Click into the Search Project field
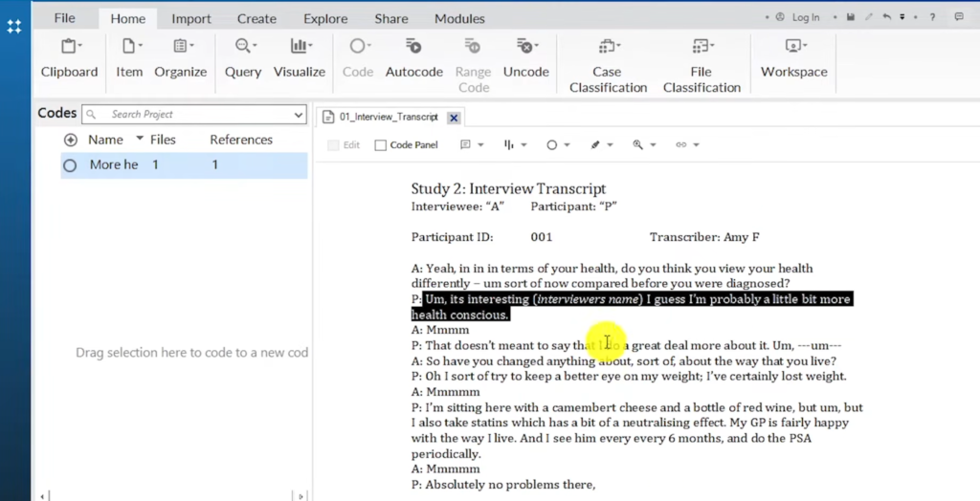The height and width of the screenshot is (501, 980). pos(193,115)
